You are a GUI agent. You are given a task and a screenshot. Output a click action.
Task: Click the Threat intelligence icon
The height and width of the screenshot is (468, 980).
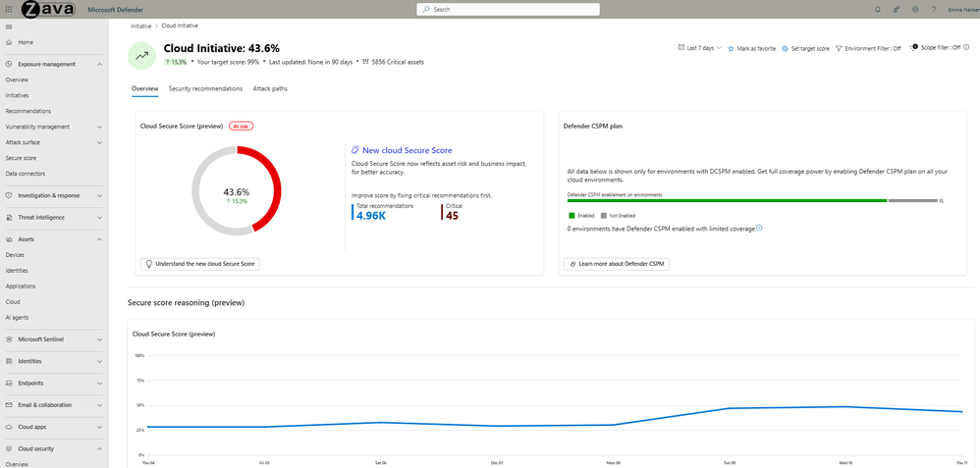click(9, 218)
